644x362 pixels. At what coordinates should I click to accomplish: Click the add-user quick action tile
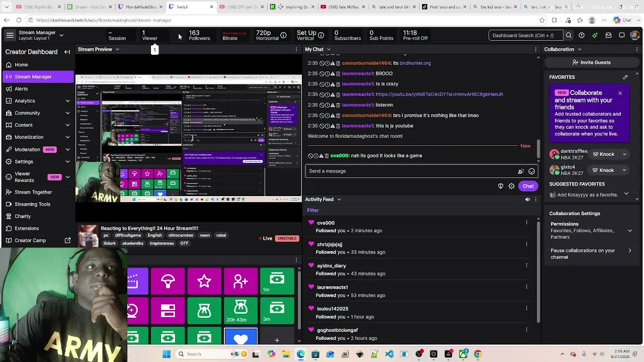240,281
